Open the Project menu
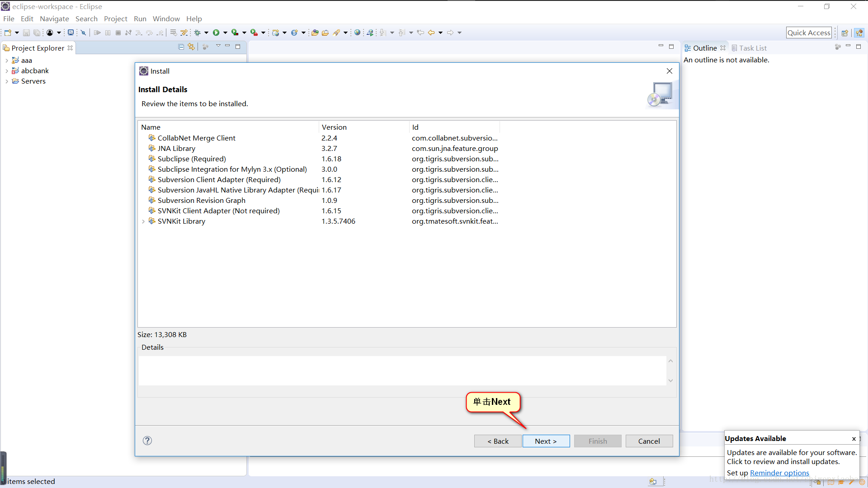This screenshot has width=868, height=488. point(116,19)
